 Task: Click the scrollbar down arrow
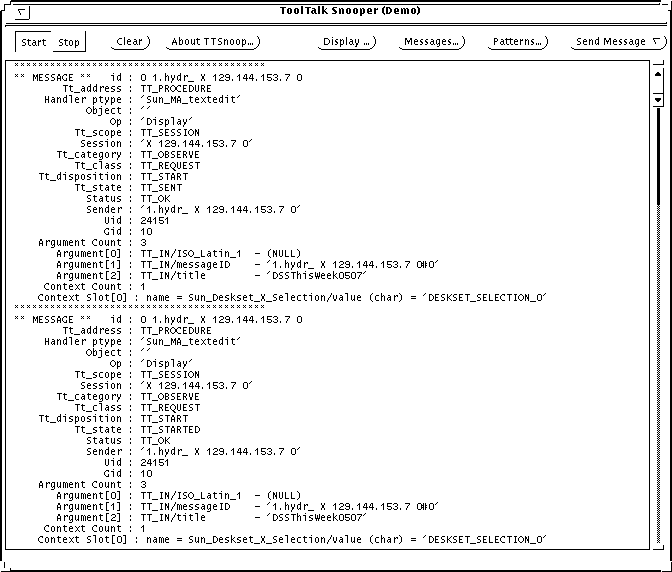(x=657, y=99)
